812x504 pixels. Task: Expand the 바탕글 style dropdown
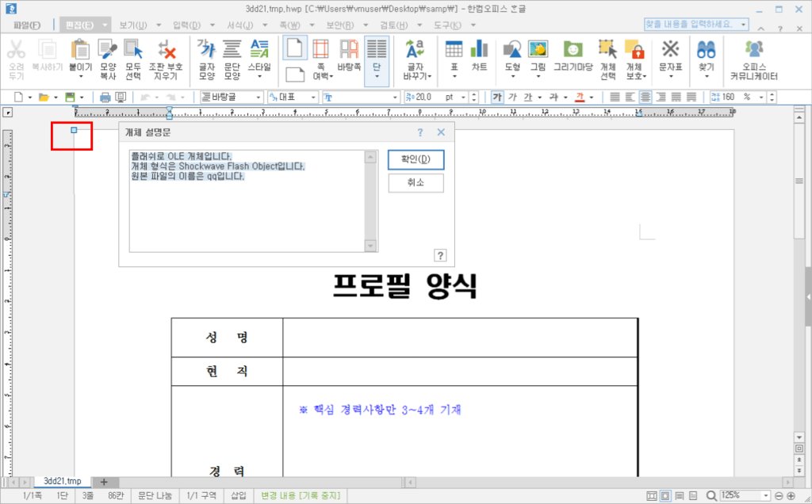click(258, 97)
